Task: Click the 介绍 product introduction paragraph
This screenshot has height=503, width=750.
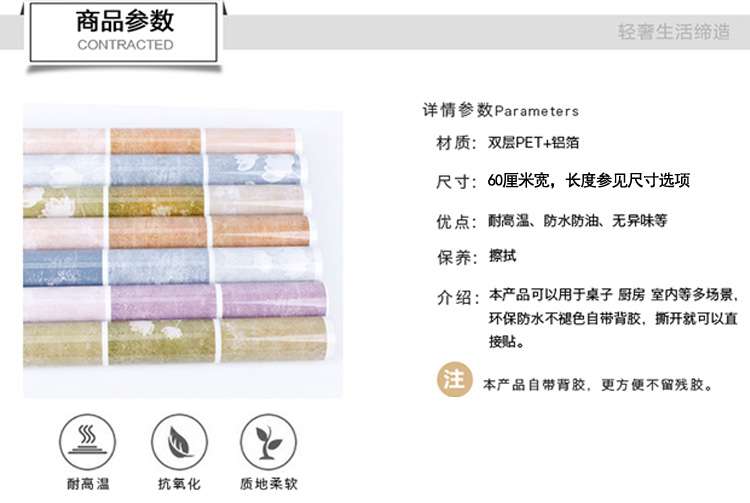Action: (587, 318)
